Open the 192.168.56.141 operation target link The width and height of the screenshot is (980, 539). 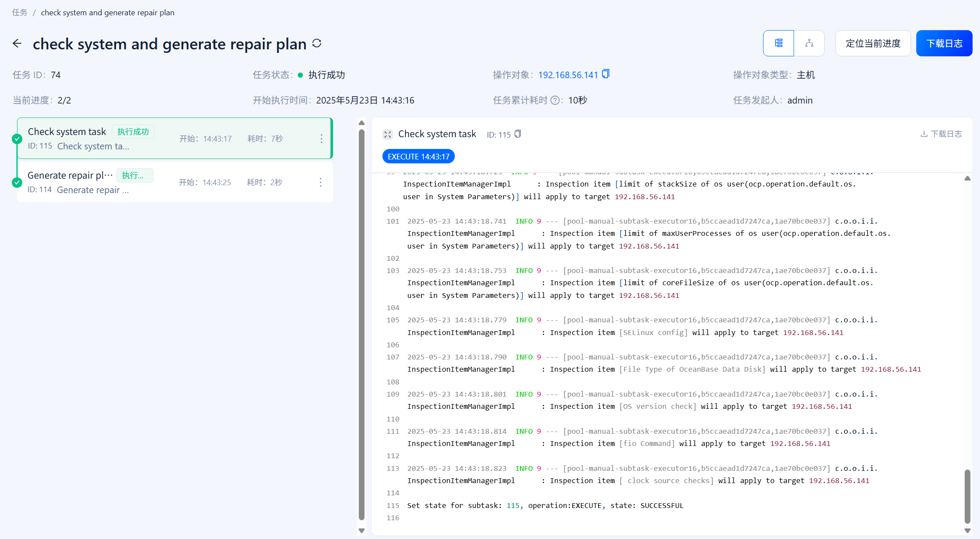click(568, 75)
